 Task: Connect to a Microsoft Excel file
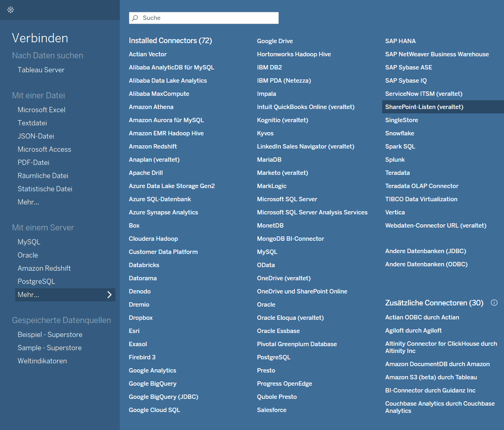[x=42, y=110]
